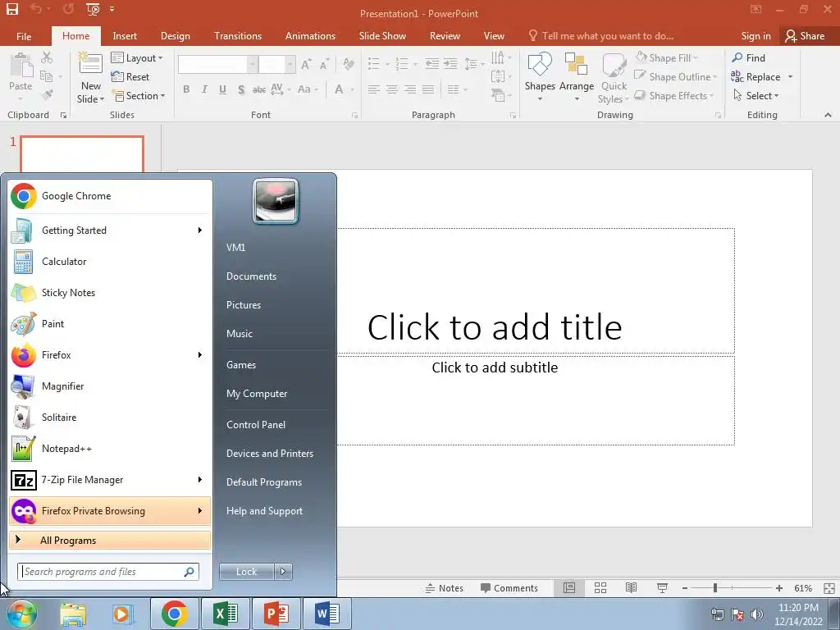Open the Arrange menu
840x630 pixels.
click(x=577, y=76)
